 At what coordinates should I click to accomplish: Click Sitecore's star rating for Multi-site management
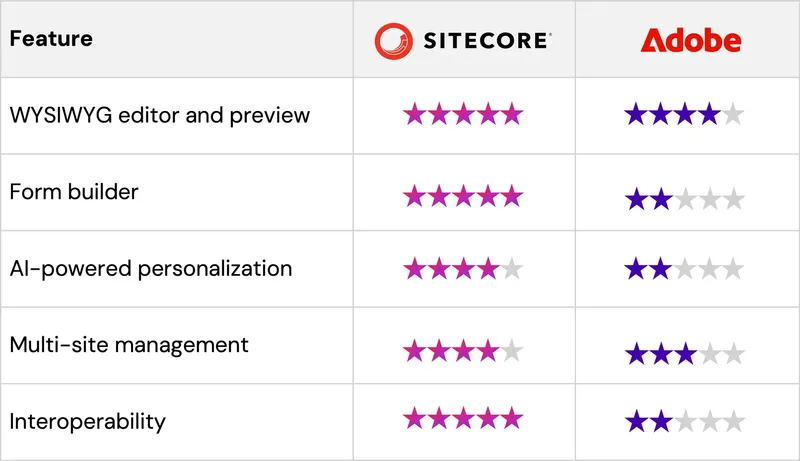(463, 351)
